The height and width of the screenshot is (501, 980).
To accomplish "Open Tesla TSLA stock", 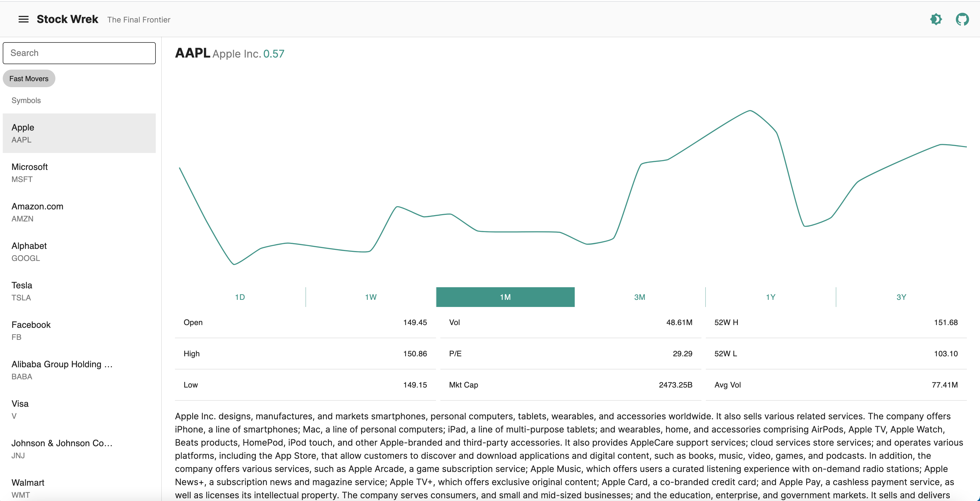I will [x=79, y=291].
